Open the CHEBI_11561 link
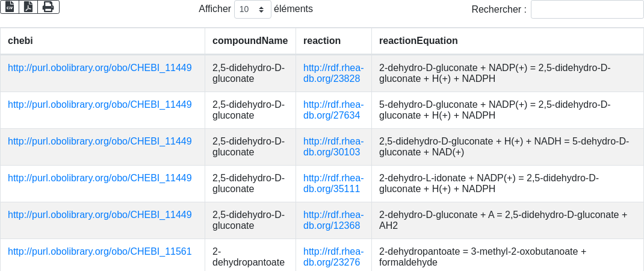 (100, 251)
